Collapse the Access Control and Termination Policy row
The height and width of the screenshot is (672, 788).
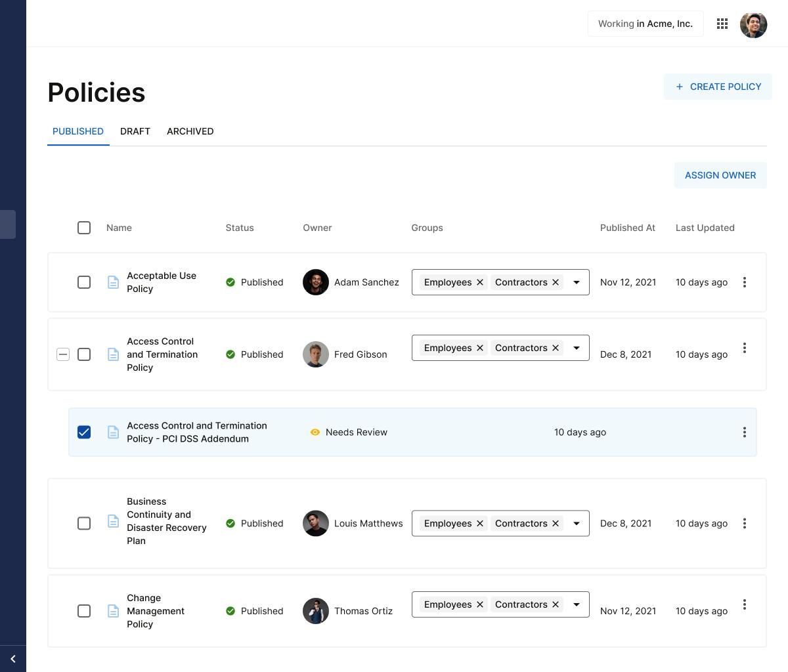[63, 354]
